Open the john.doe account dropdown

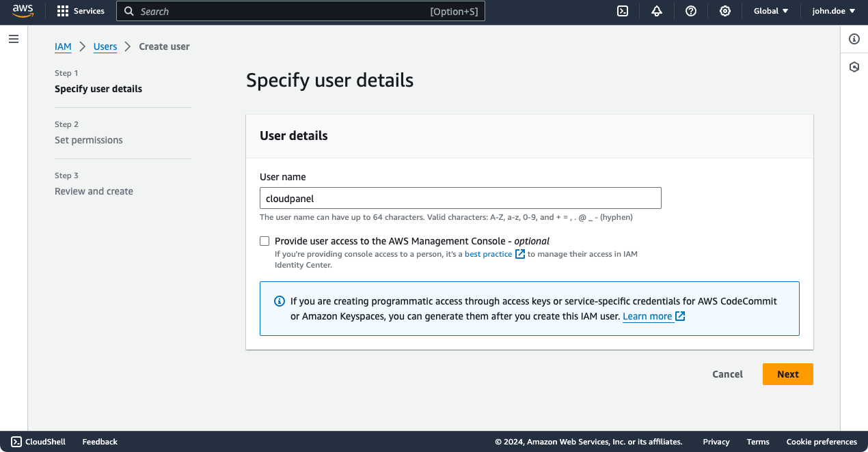point(834,11)
